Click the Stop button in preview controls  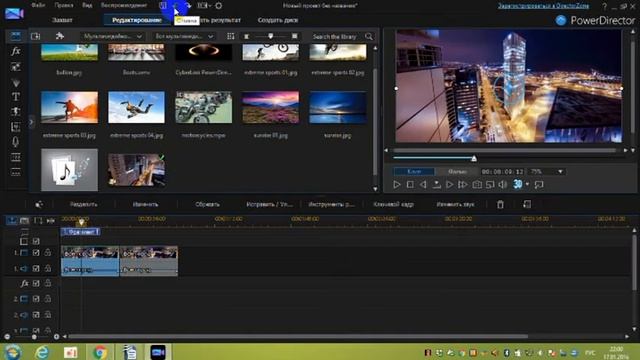410,184
